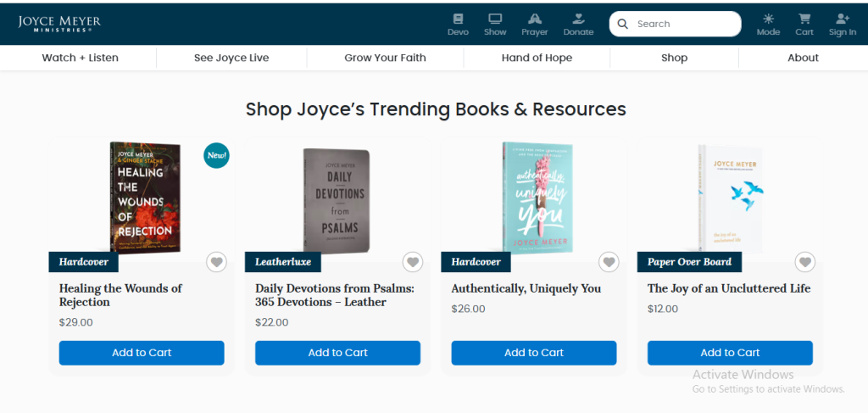Click the Joyce Meyer Ministries logo
This screenshot has width=868, height=413.
point(59,24)
